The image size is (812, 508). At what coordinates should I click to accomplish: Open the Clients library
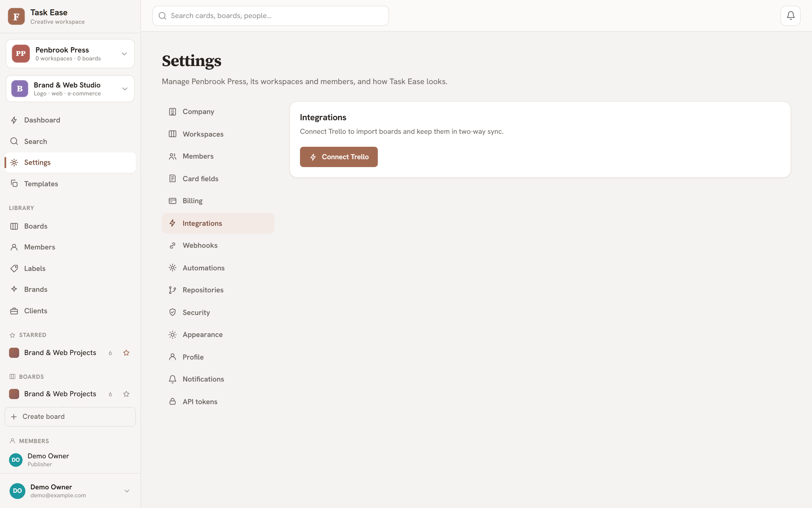(x=70, y=311)
